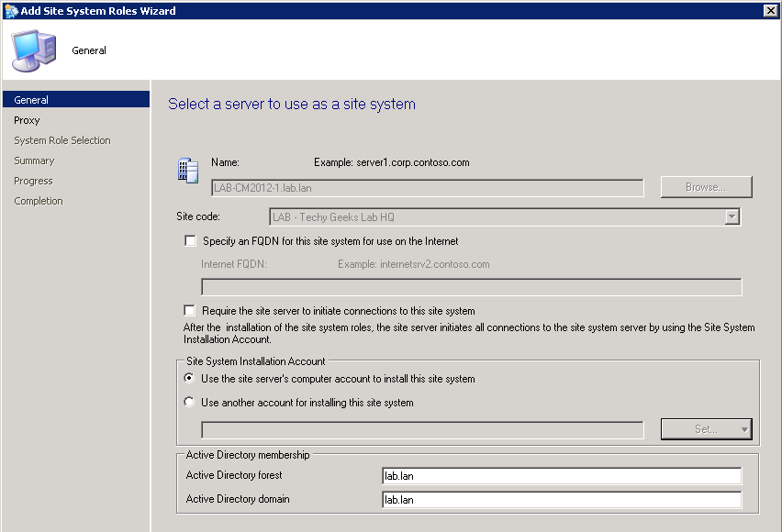Select the General step in the sidebar
782x532 pixels.
[76, 100]
